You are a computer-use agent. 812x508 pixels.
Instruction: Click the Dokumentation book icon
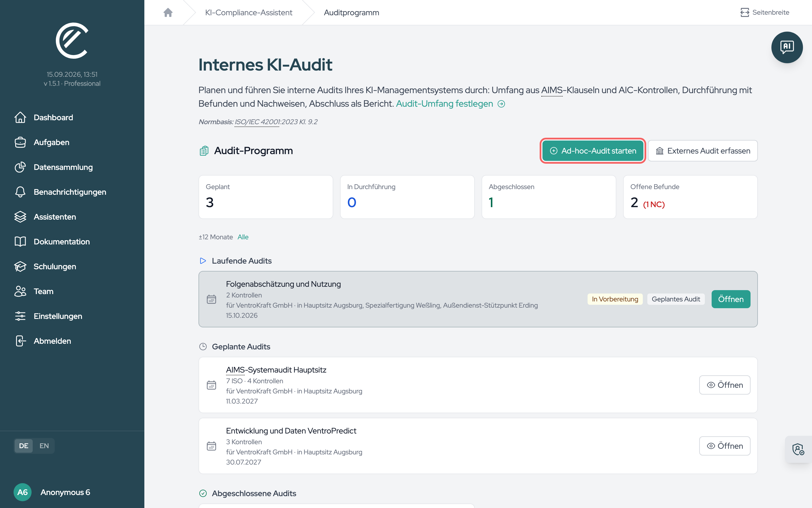20,242
